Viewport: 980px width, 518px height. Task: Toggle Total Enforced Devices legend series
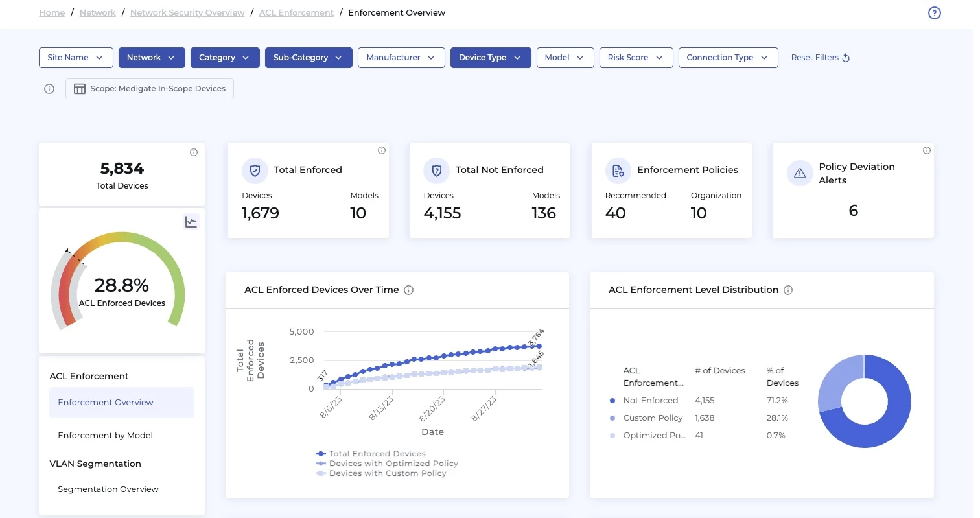(377, 454)
